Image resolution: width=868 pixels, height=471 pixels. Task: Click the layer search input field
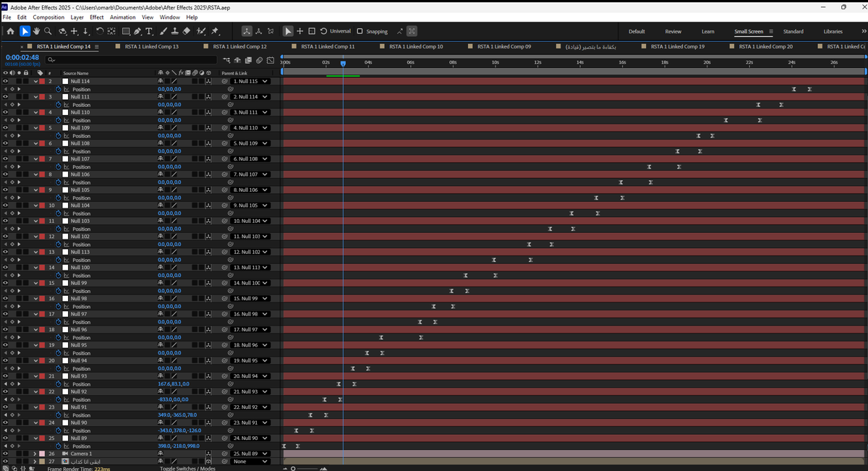pos(130,60)
